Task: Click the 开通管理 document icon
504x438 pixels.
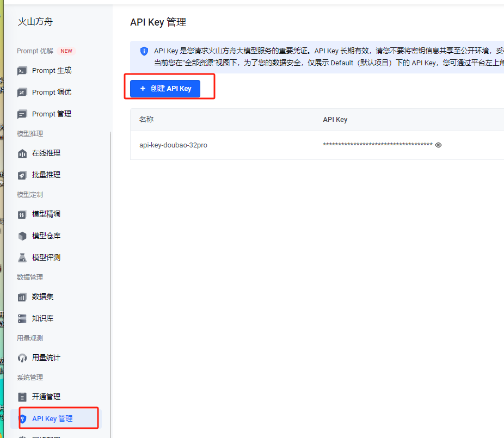Action: [x=22, y=397]
